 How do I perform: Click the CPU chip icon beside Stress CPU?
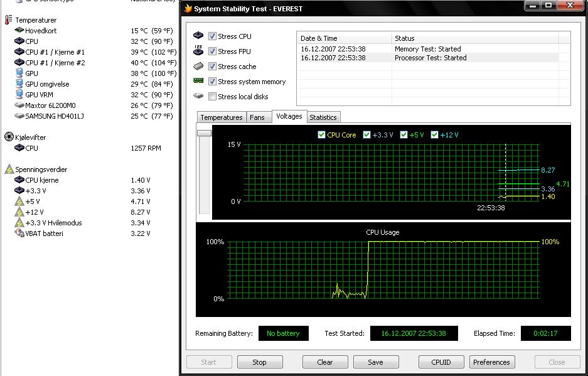click(x=198, y=36)
